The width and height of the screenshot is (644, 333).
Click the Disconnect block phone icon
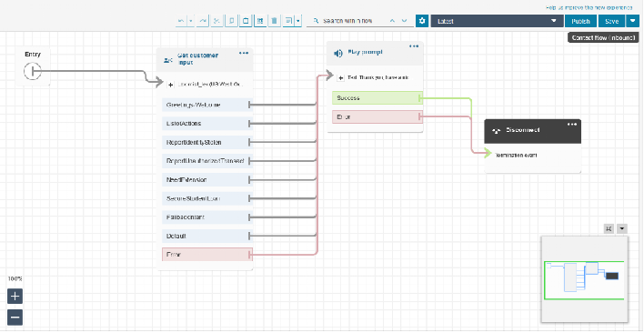[x=496, y=131]
